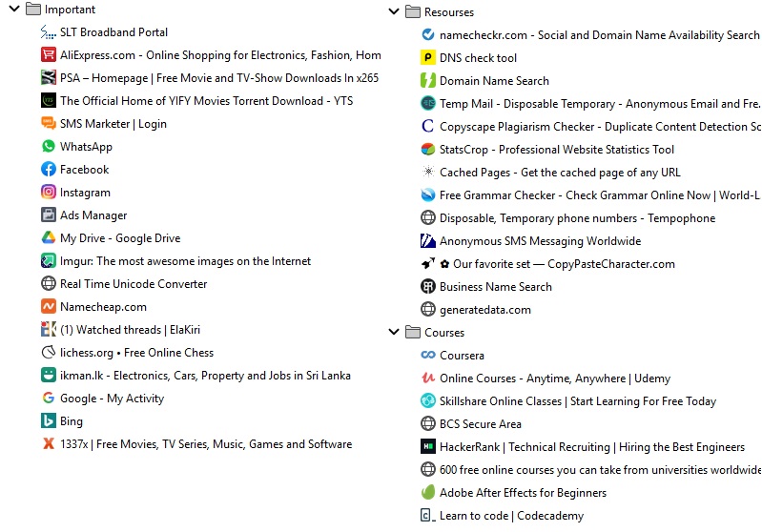Open Tempophone temporary phone numbers bookmark

(x=577, y=218)
